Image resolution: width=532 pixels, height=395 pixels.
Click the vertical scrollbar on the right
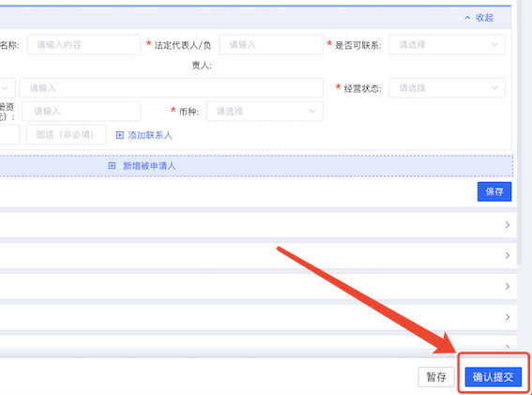coord(520,132)
